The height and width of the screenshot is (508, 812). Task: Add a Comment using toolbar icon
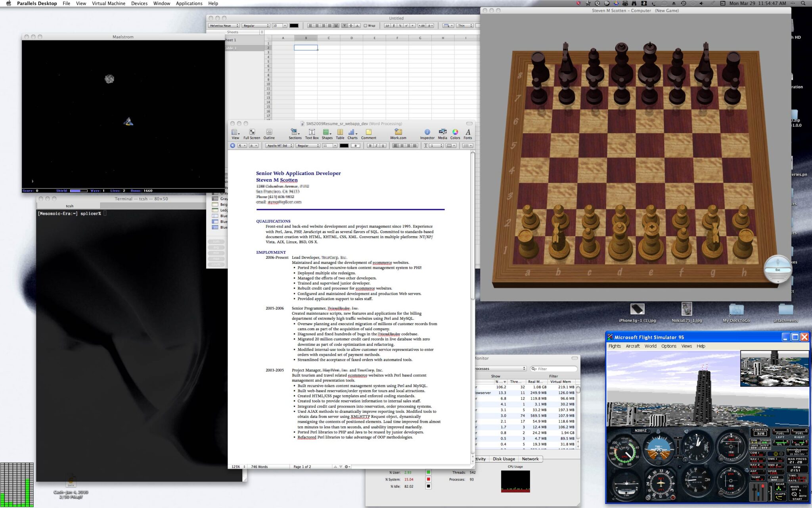tap(368, 132)
